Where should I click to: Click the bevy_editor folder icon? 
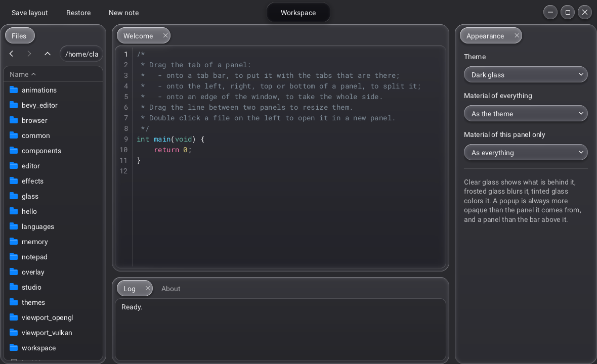pos(14,105)
